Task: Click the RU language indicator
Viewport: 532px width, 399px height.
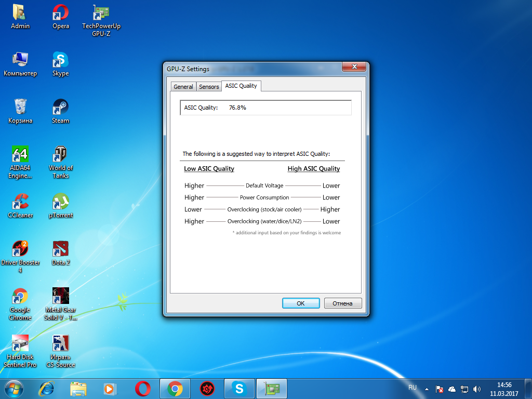Action: click(x=412, y=388)
